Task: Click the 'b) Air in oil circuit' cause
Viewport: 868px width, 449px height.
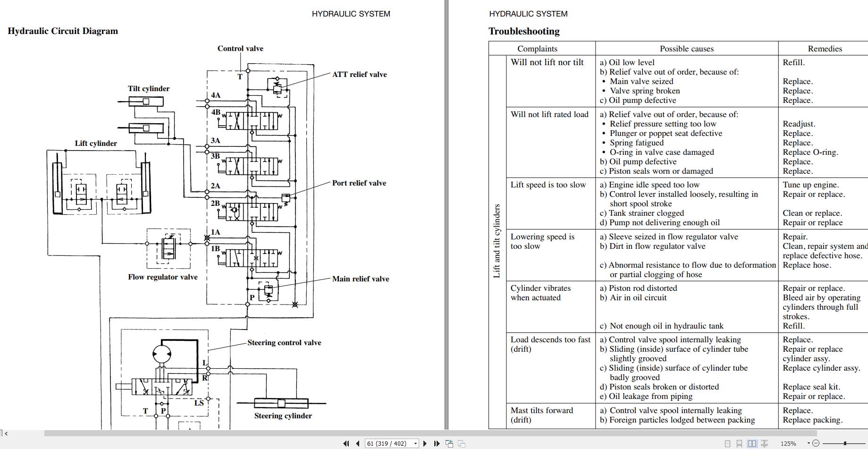Action: (633, 297)
